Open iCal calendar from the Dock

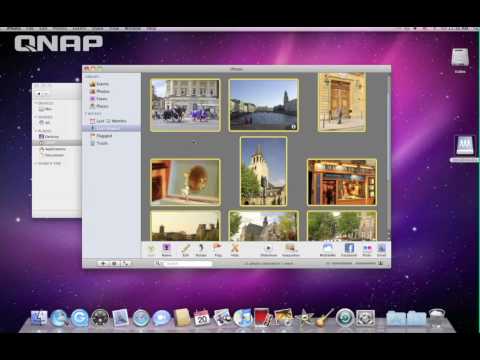[202, 317]
